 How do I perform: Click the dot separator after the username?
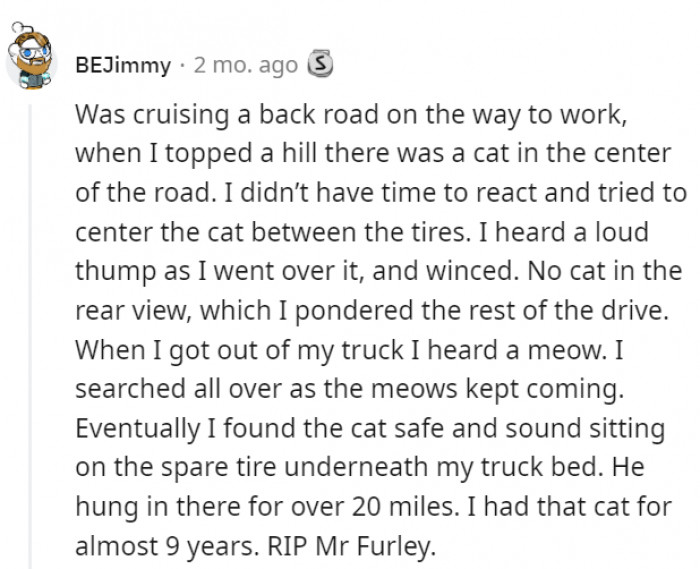pos(182,66)
